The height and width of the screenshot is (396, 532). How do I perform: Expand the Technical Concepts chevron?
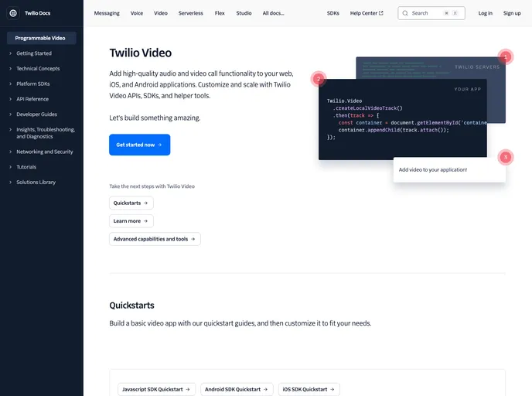point(10,69)
